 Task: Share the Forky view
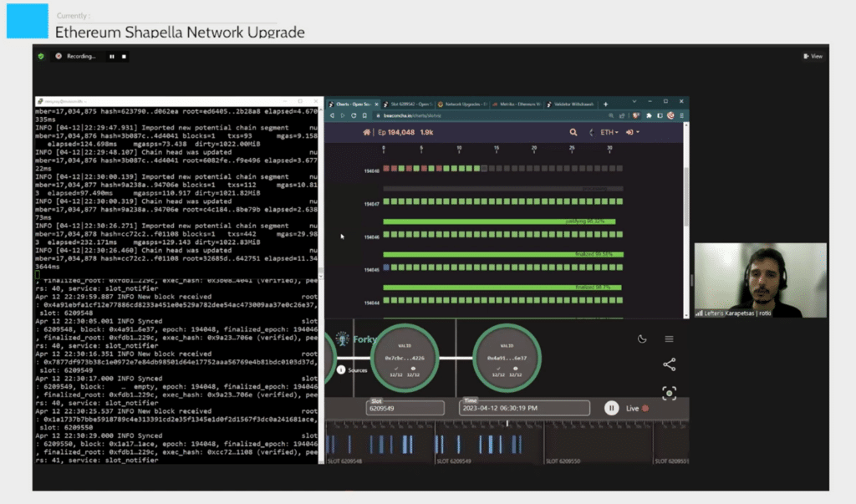pos(670,364)
